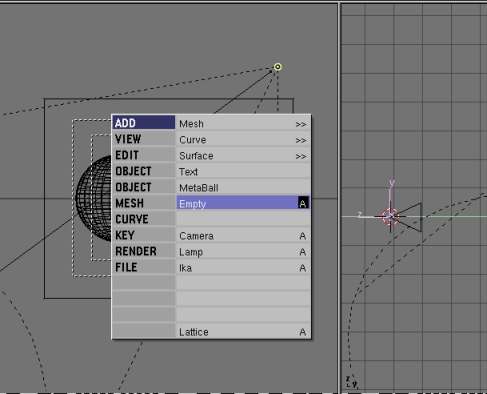Select the camera object in right viewport
The image size is (487, 394).
(409, 217)
